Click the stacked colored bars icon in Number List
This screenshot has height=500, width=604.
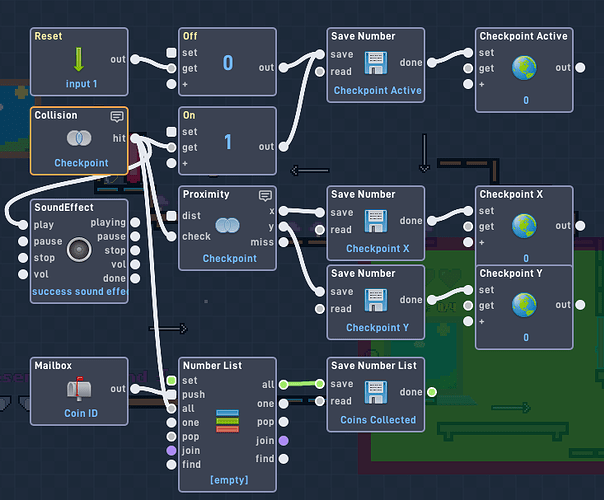coord(227,421)
